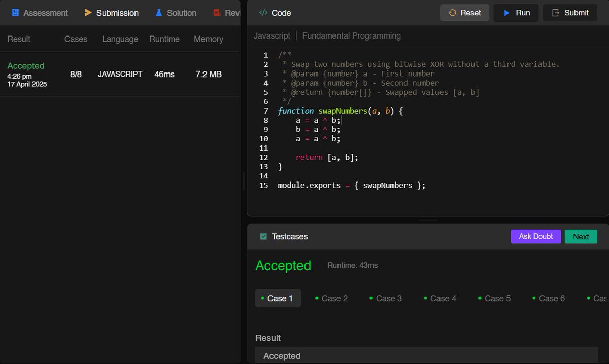609x364 pixels.
Task: Click the 46ms runtime value
Action: [x=164, y=74]
